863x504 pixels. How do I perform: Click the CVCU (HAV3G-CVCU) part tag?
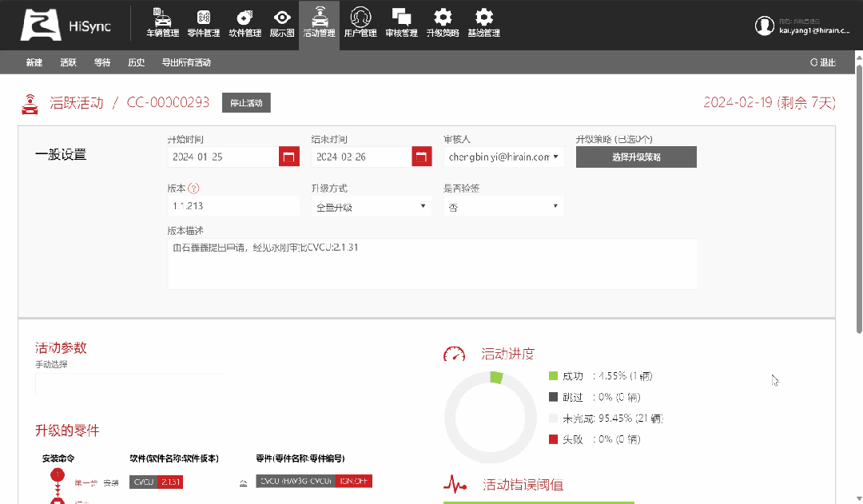click(314, 482)
